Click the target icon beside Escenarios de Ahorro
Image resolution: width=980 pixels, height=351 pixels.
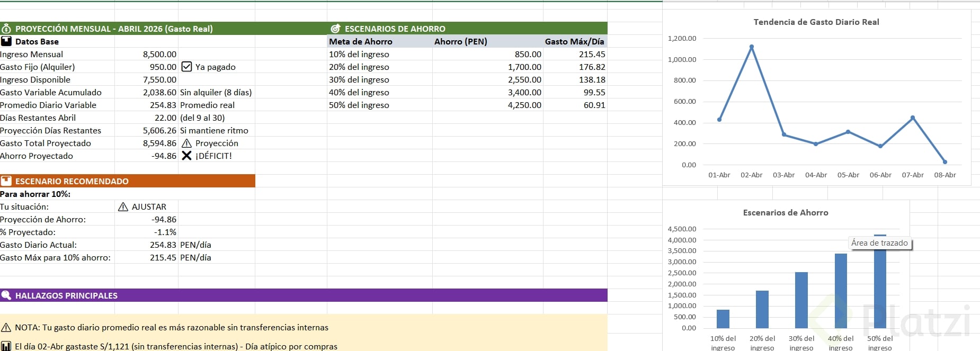tap(335, 29)
